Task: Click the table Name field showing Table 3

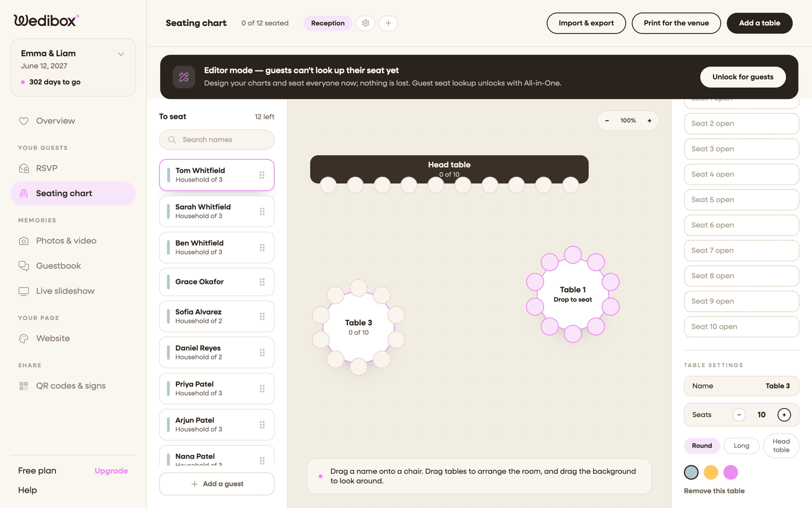Action: click(x=741, y=386)
